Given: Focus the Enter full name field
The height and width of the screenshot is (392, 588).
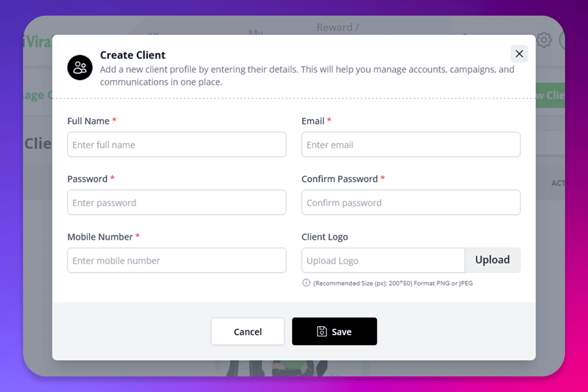Looking at the screenshot, I should click(177, 145).
